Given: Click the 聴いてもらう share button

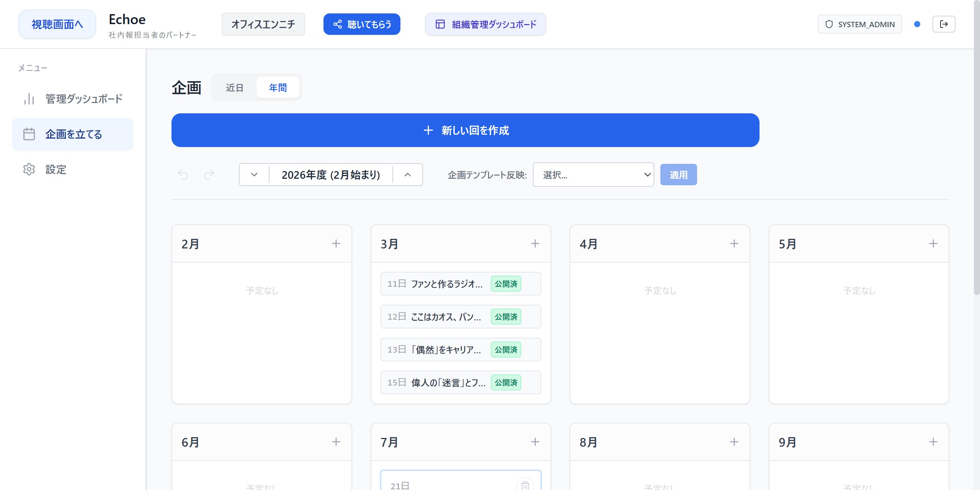Looking at the screenshot, I should pyautogui.click(x=362, y=24).
